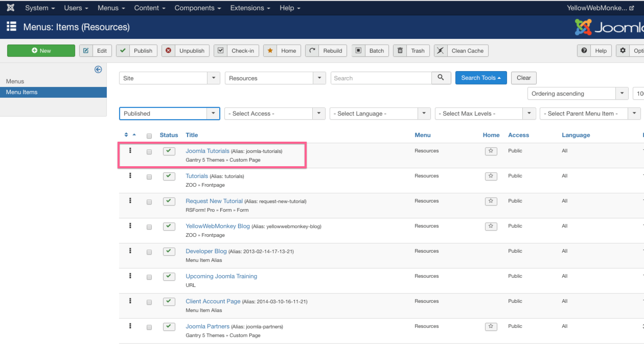Open the Select Access filter dropdown
This screenshot has width=644, height=356.
pos(275,114)
